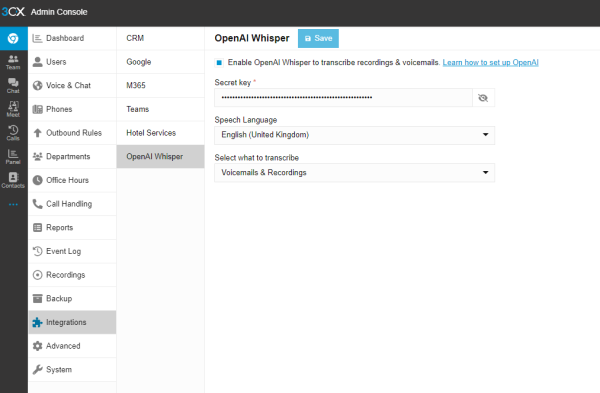Screen dimensions: 600x393
Task: Save the OpenAI Whisper settings
Action: [318, 38]
